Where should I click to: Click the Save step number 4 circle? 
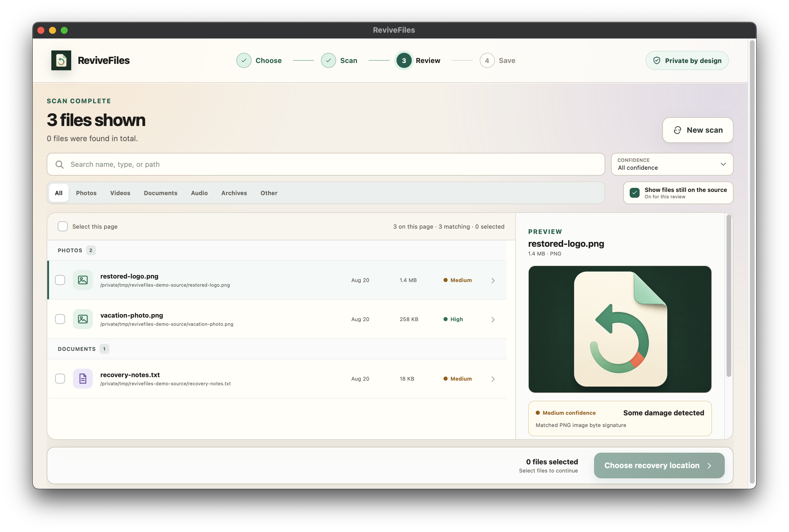click(487, 60)
